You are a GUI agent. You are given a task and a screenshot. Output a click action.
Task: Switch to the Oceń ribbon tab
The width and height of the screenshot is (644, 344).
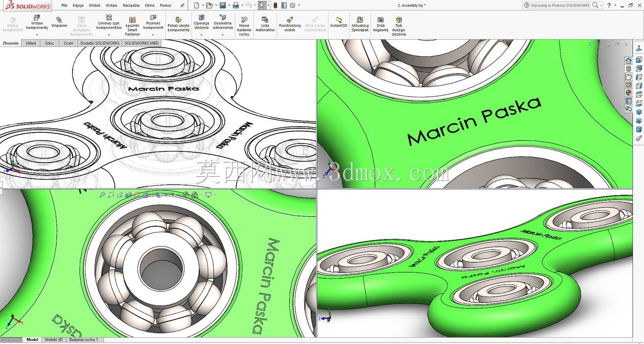click(x=68, y=43)
